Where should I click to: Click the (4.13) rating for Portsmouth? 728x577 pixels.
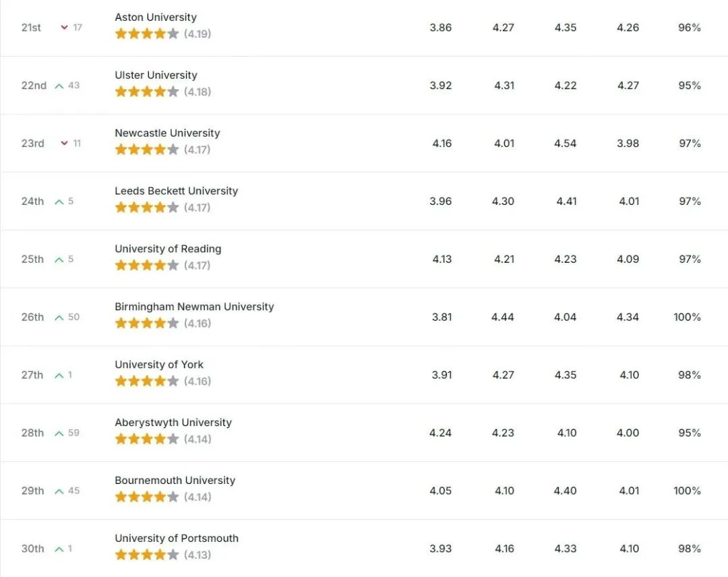pos(198,555)
